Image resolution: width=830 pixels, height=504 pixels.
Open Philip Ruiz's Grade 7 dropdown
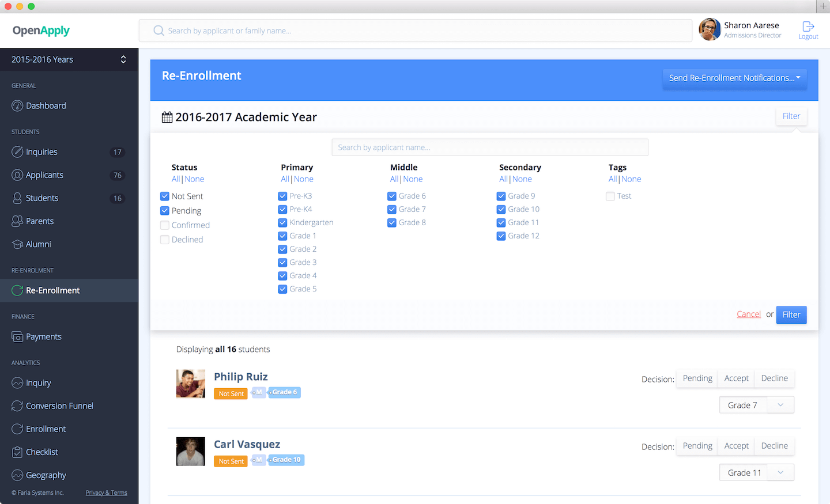[x=756, y=405]
